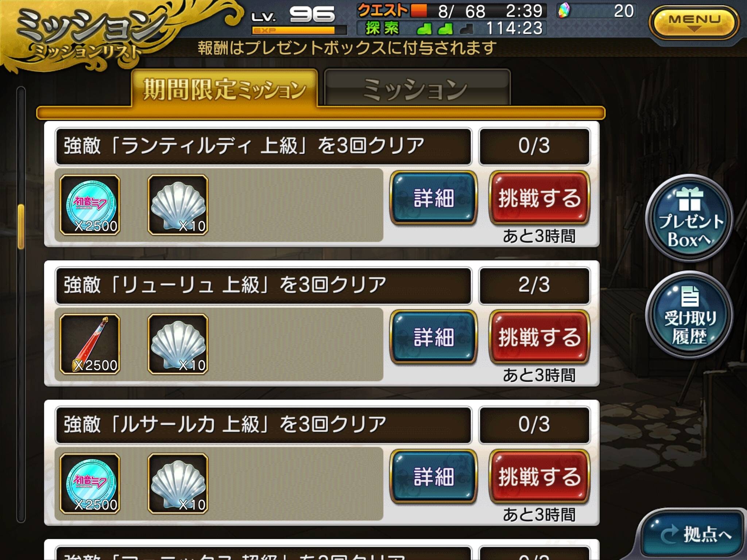
Task: Open 詳細 for ランティルディ mission
Action: click(434, 198)
